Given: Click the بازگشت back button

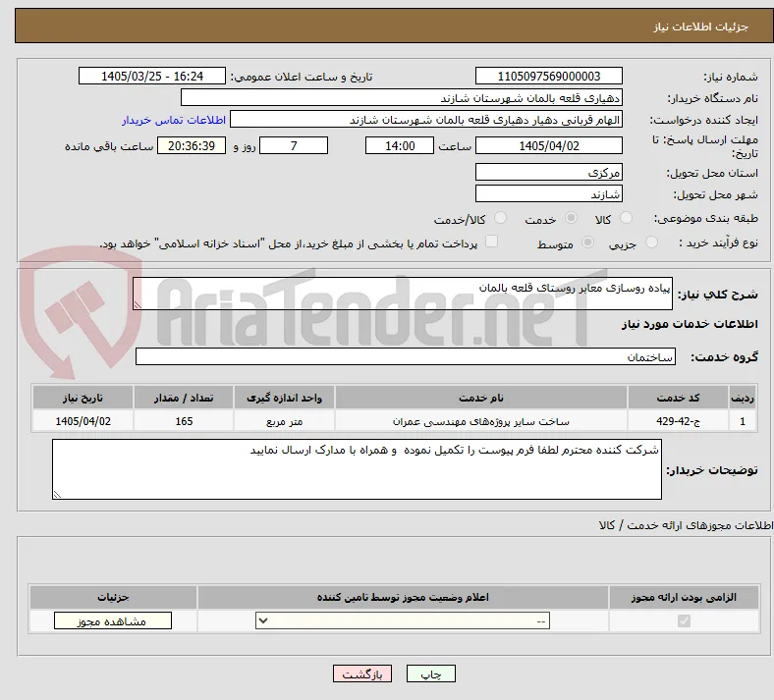Looking at the screenshot, I should [x=362, y=673].
